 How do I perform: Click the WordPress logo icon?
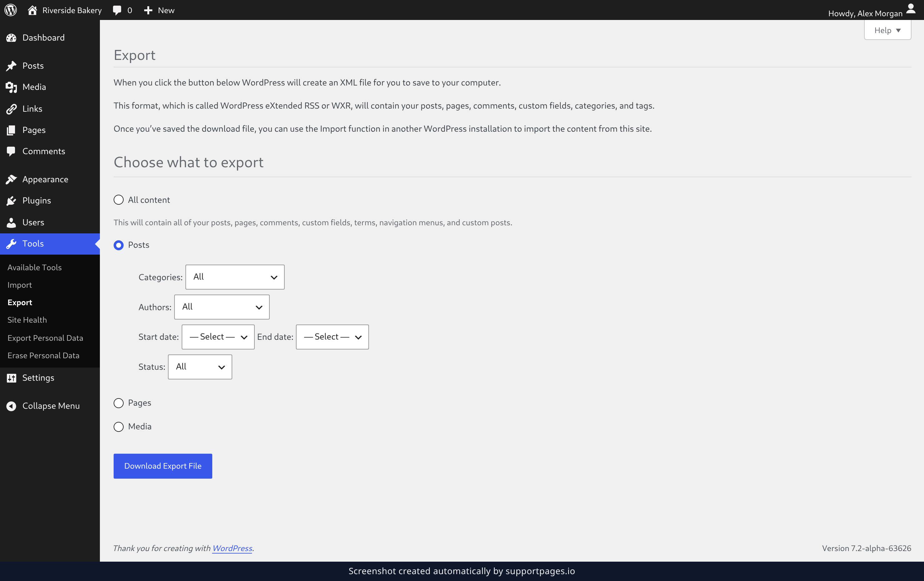coord(10,10)
